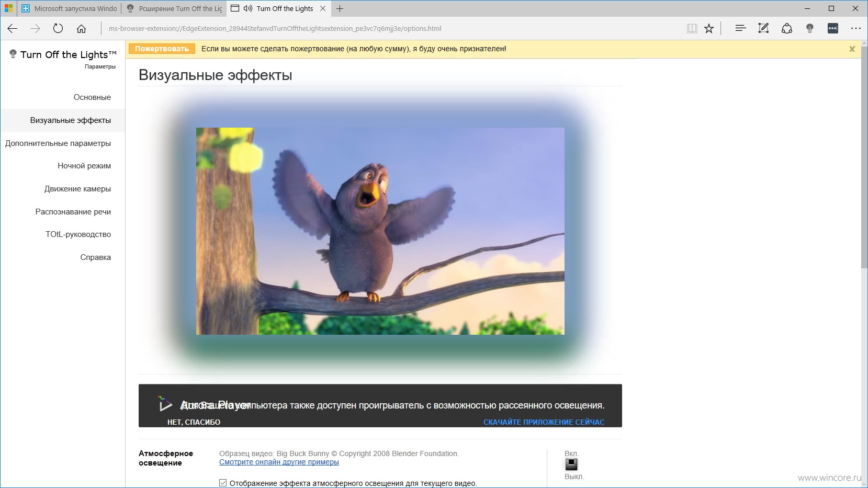Viewport: 868px width, 488px height.
Task: Open Справка help section
Action: (95, 257)
